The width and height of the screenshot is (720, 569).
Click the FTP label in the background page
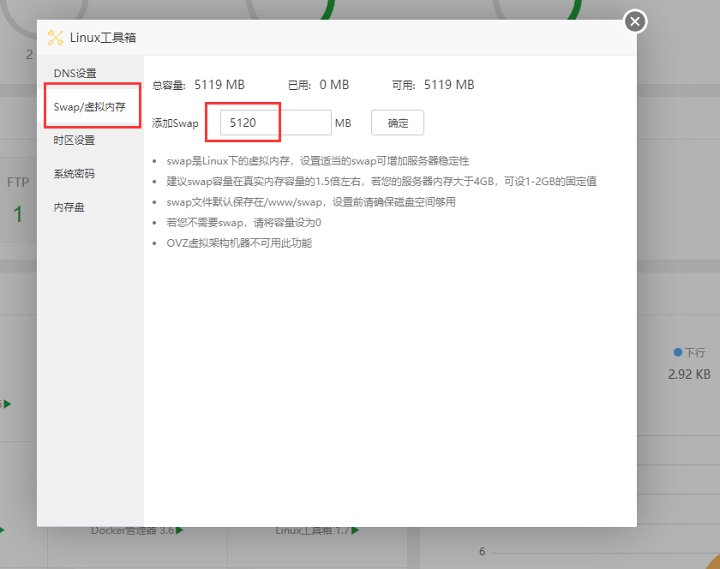pyautogui.click(x=18, y=182)
